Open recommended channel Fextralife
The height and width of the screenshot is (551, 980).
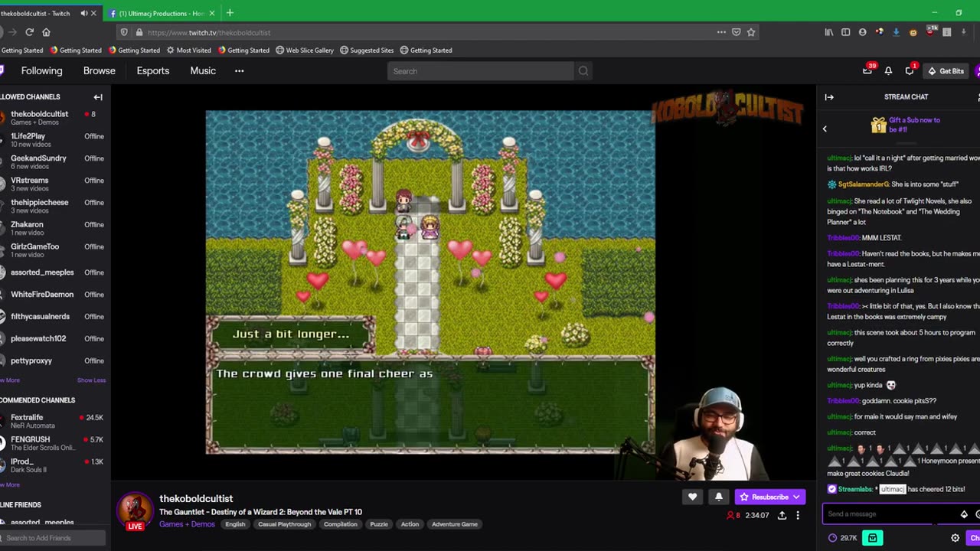[52, 421]
